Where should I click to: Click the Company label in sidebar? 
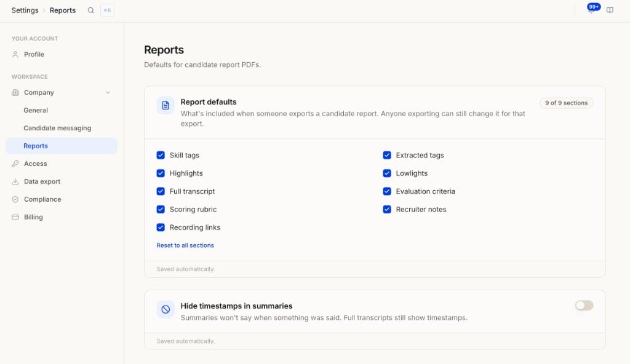39,92
